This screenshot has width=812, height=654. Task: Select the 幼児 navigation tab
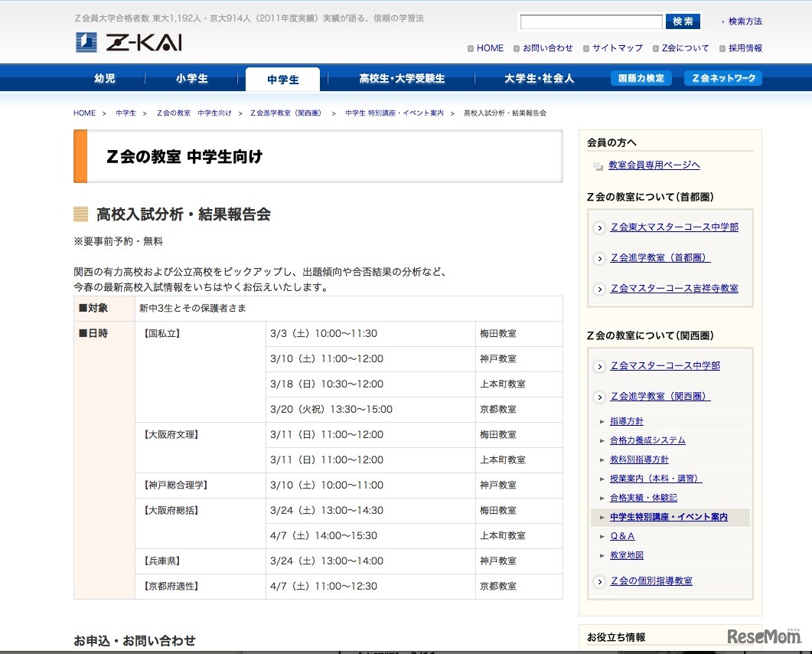pos(104,78)
